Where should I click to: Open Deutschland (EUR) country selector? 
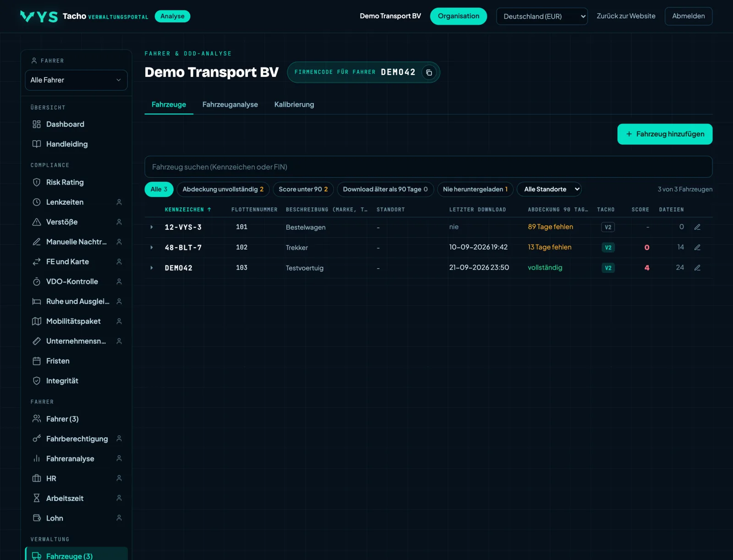click(x=542, y=16)
